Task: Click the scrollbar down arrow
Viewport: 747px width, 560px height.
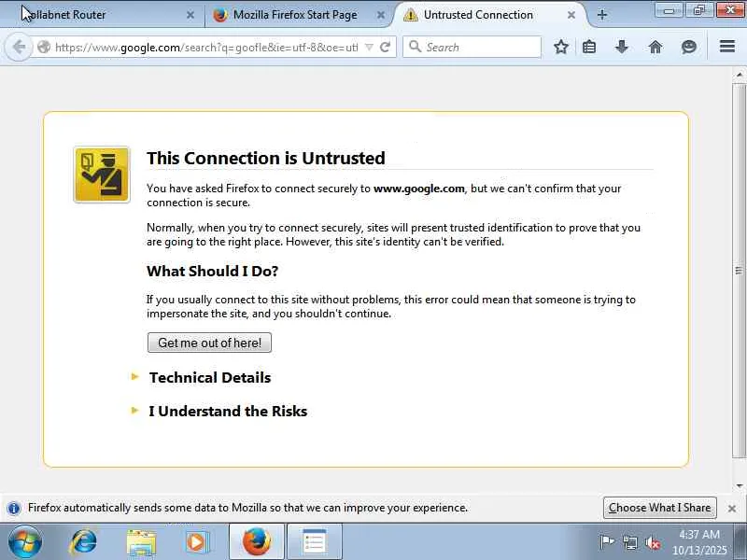Action: point(739,485)
